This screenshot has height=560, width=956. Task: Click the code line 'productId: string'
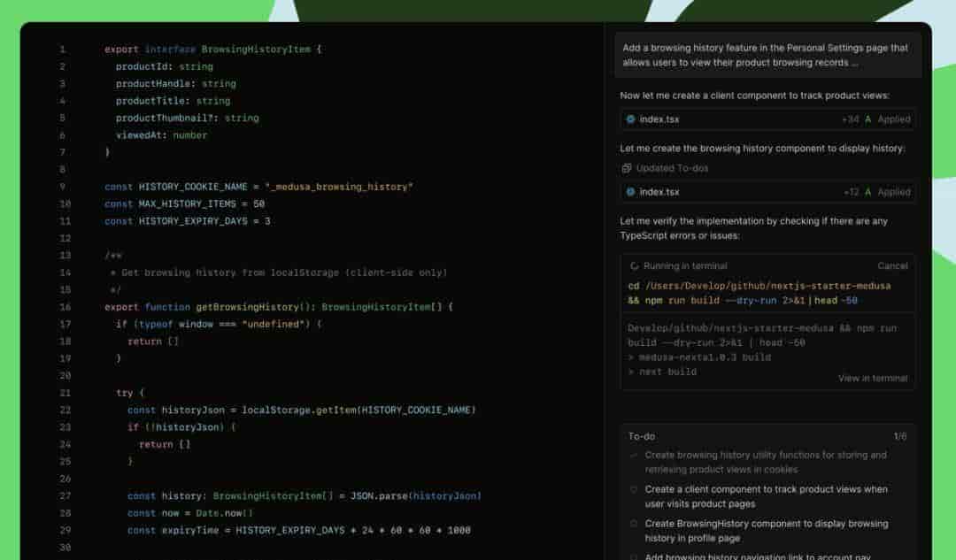(x=165, y=66)
